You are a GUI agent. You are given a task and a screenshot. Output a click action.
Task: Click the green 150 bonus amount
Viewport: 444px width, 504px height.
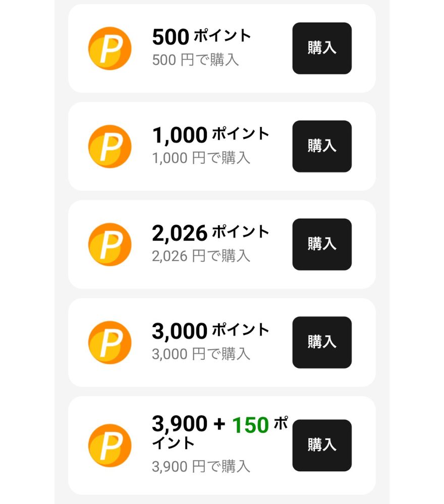250,425
